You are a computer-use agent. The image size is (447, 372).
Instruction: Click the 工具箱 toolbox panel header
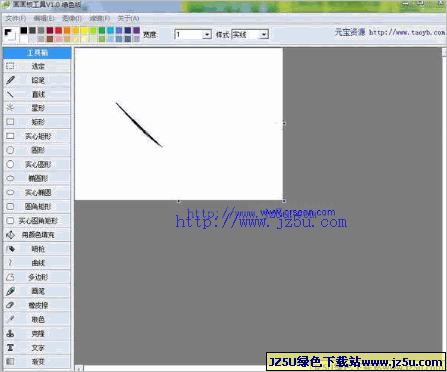(37, 53)
